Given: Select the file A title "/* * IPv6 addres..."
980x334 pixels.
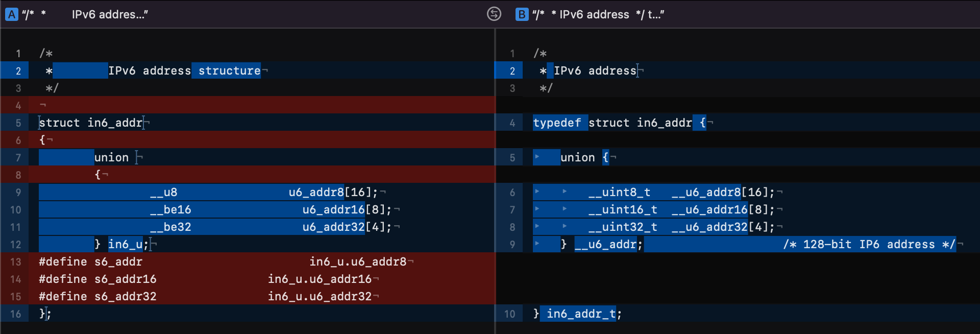Looking at the screenshot, I should (x=85, y=14).
